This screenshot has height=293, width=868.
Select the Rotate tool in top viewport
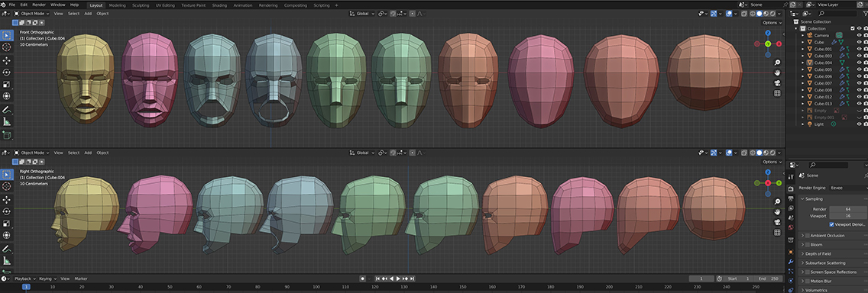pyautogui.click(x=7, y=72)
